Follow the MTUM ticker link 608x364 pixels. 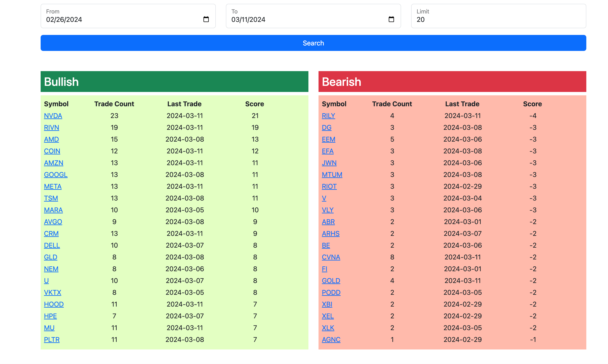[x=332, y=174]
